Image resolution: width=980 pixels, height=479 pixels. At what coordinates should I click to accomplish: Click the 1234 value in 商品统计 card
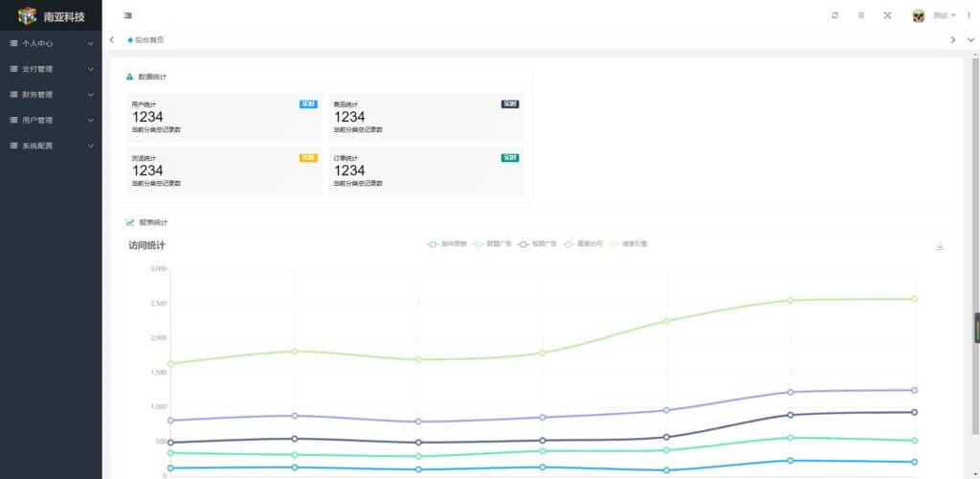coord(349,117)
